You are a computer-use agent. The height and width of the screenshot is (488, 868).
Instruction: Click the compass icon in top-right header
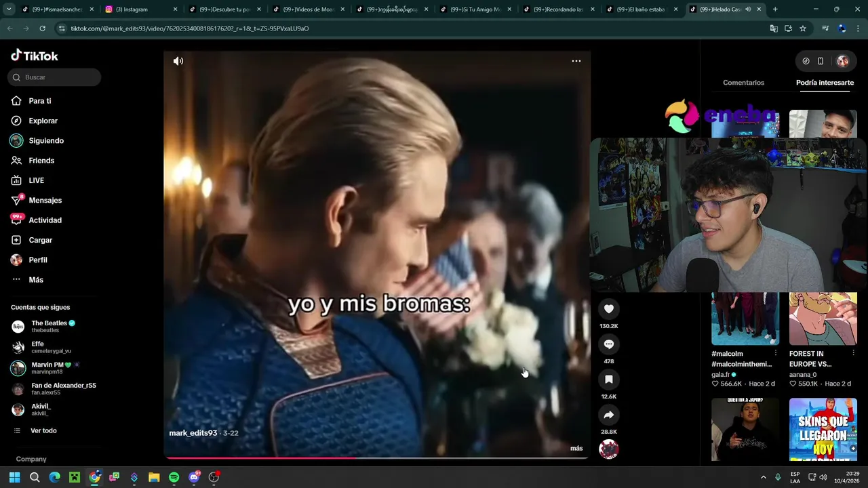[806, 61]
